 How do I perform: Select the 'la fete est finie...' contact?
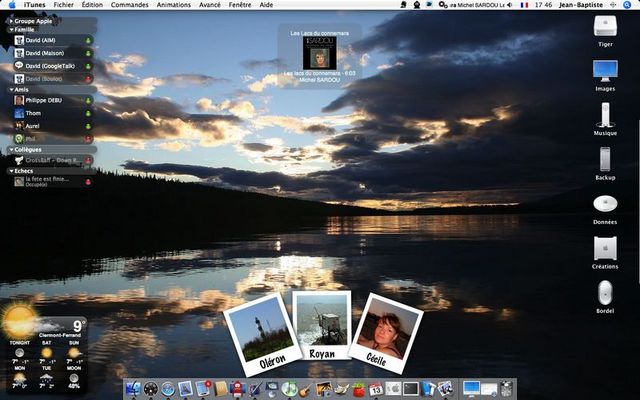53,181
